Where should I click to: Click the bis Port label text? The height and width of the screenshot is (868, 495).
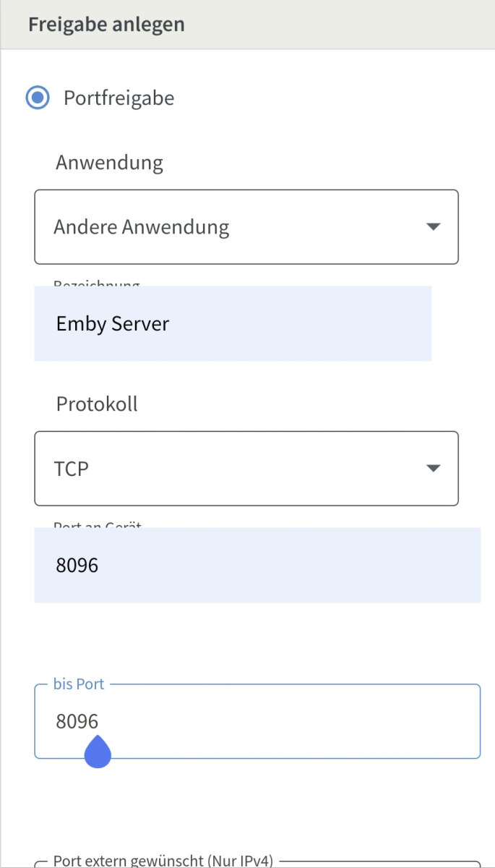pos(78,684)
